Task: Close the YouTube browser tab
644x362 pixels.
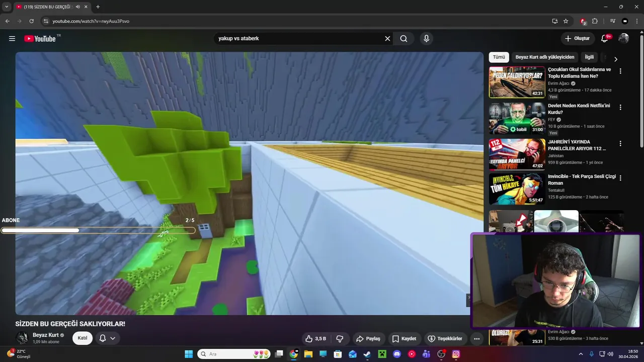Action: pyautogui.click(x=86, y=7)
